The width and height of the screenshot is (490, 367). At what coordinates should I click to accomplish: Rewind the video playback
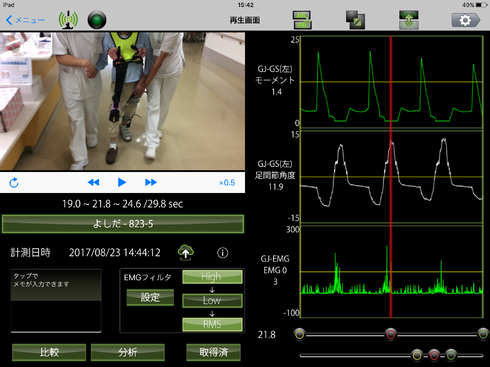pos(93,182)
